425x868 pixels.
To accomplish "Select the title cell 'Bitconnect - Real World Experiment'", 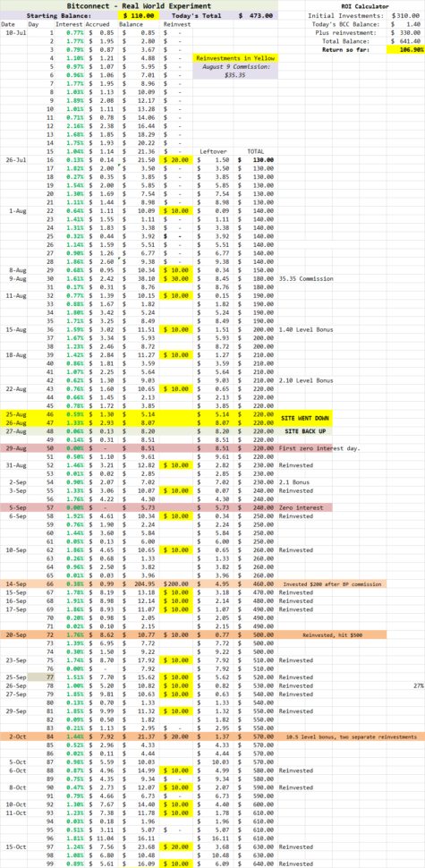I will point(139,4).
